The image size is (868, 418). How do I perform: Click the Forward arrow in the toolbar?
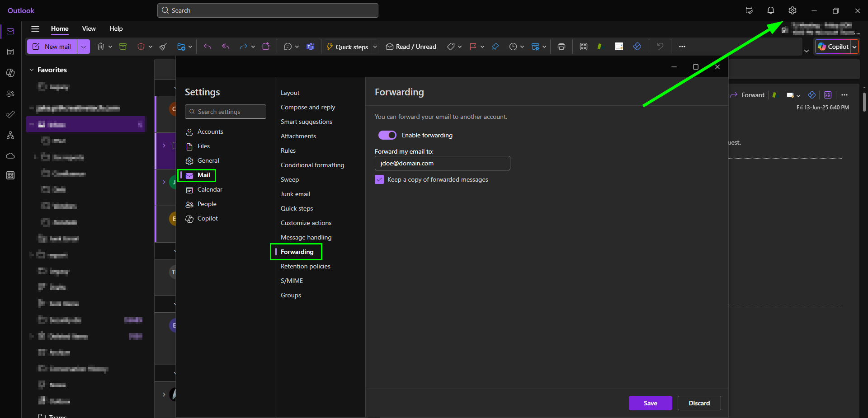coord(243,47)
